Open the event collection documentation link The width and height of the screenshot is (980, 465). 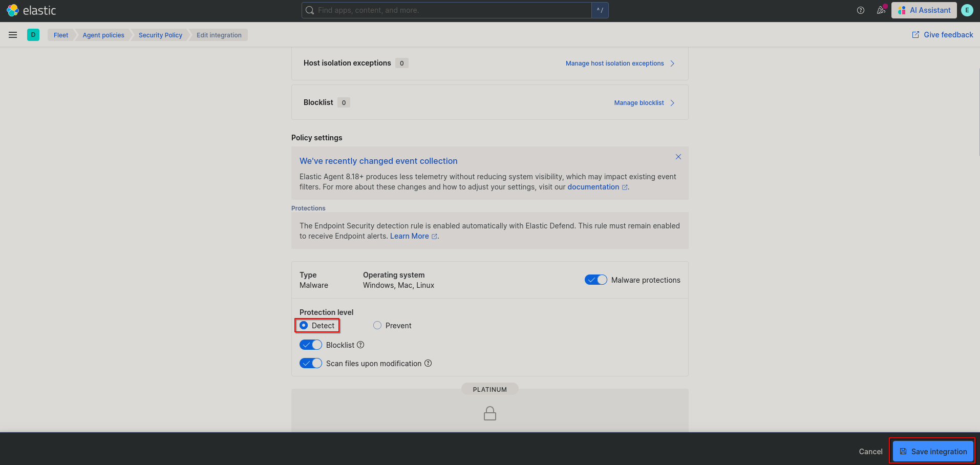click(598, 187)
